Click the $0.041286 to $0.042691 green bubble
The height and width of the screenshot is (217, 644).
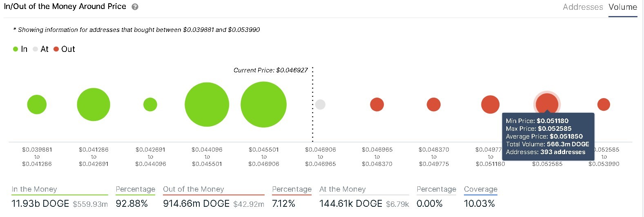click(x=94, y=105)
